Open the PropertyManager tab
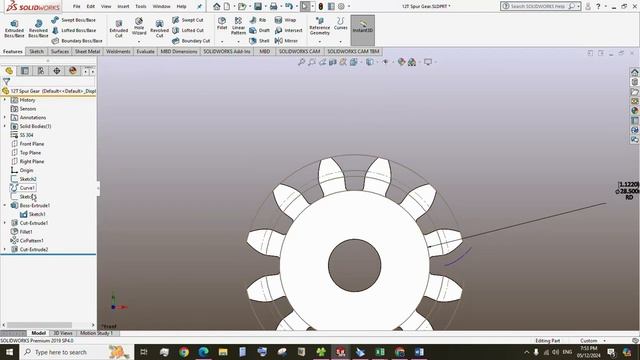640x360 pixels. tap(25, 71)
